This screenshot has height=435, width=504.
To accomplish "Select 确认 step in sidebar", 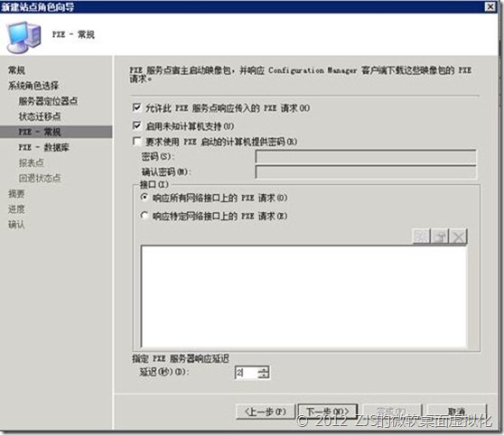I will point(16,224).
